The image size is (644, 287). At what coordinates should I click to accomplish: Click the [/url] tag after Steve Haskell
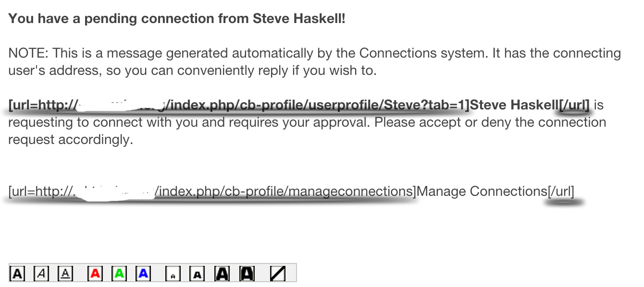coord(573,105)
